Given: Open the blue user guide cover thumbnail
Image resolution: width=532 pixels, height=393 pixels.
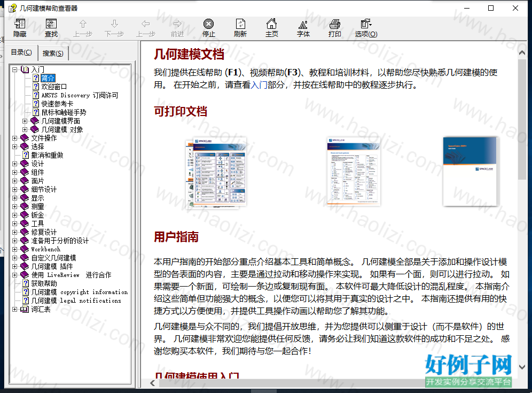Looking at the screenshot, I should (x=471, y=172).
